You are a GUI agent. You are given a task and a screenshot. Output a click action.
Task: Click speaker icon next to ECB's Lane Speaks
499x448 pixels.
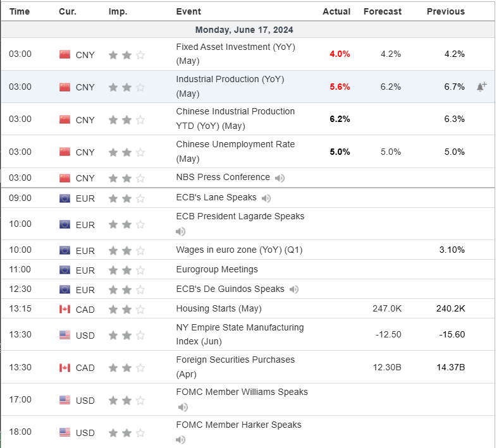266,198
